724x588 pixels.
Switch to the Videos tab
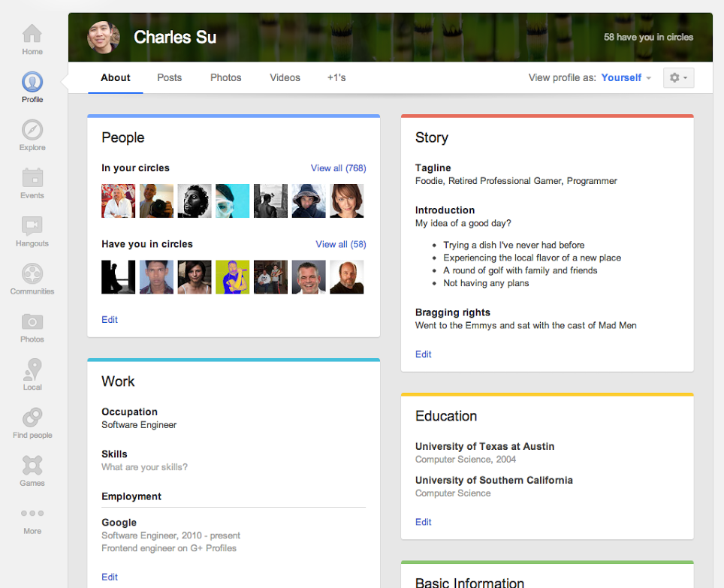[x=285, y=78]
